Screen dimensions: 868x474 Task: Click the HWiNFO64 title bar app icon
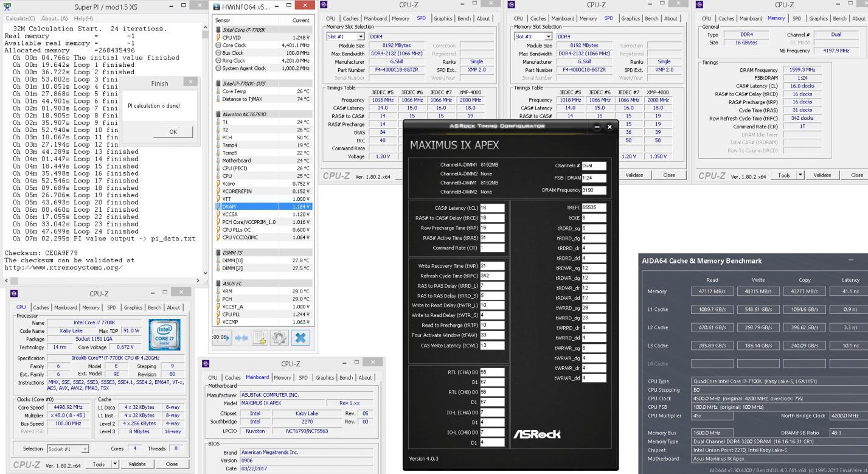(x=218, y=6)
